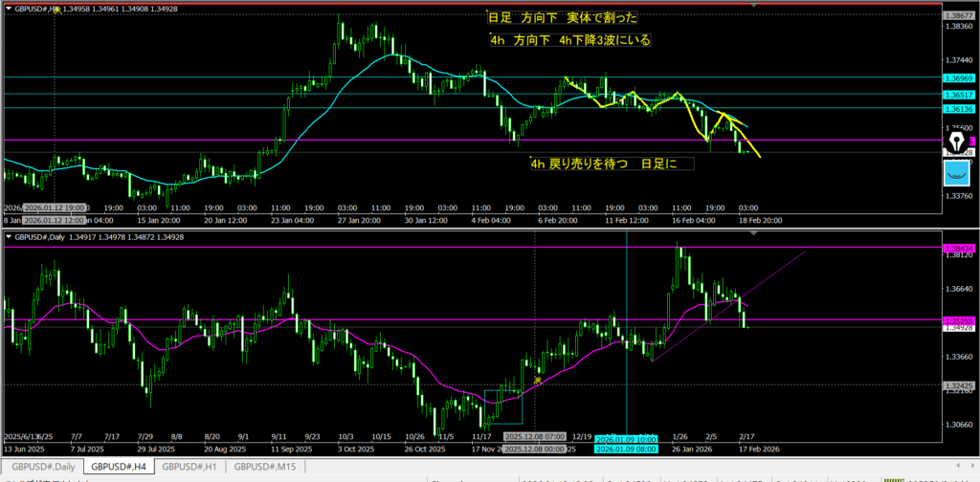Click the gray chart shift triangle at the top of the H4 chart
This screenshot has height=482, width=980.
tap(755, 6)
